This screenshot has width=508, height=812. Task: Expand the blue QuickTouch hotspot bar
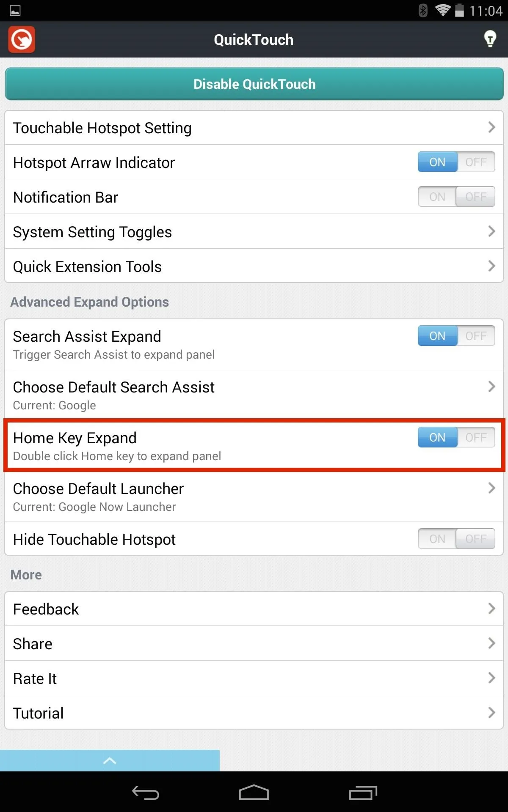110,760
